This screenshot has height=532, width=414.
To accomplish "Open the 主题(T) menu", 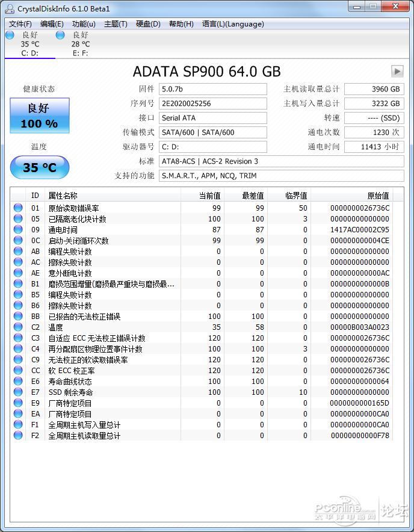I will 116,24.
